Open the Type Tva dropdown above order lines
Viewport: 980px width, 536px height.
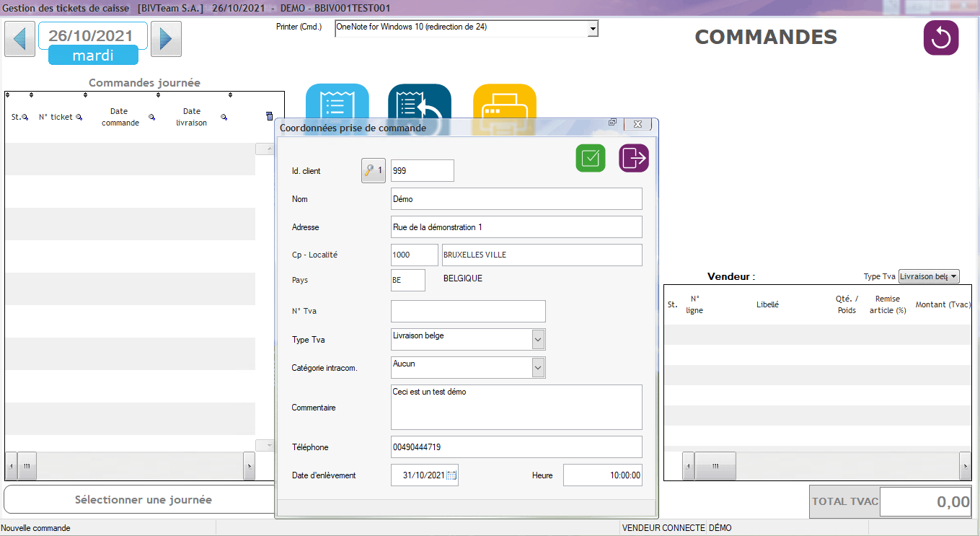(x=954, y=276)
